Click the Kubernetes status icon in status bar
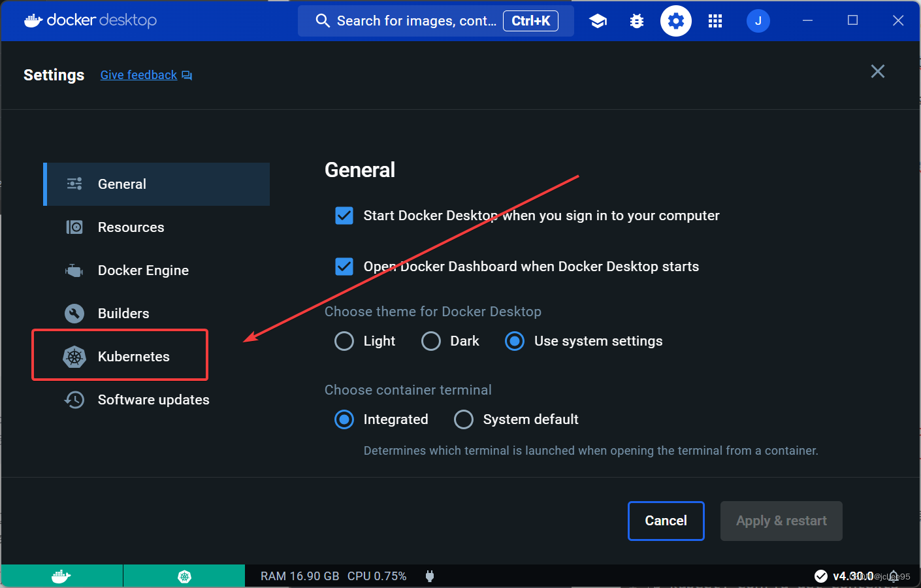 [184, 576]
